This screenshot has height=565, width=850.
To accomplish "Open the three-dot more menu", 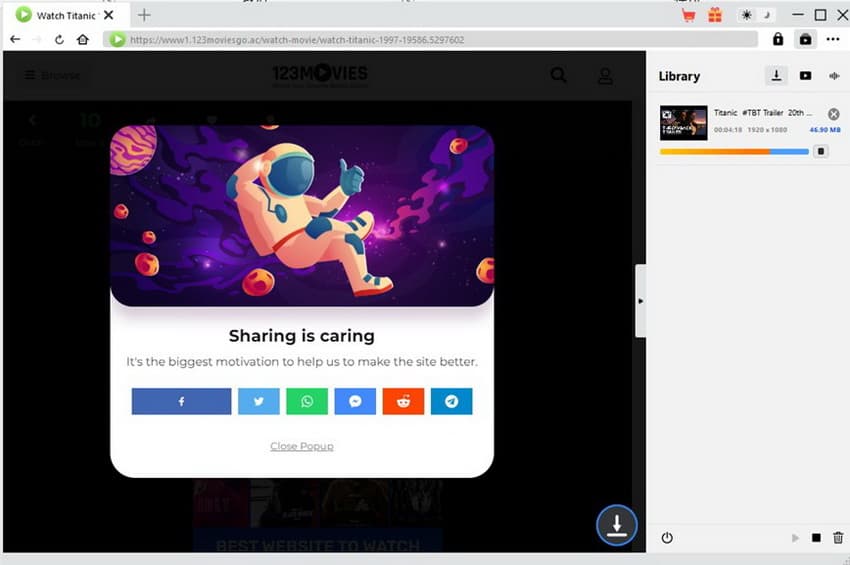I will [x=833, y=39].
